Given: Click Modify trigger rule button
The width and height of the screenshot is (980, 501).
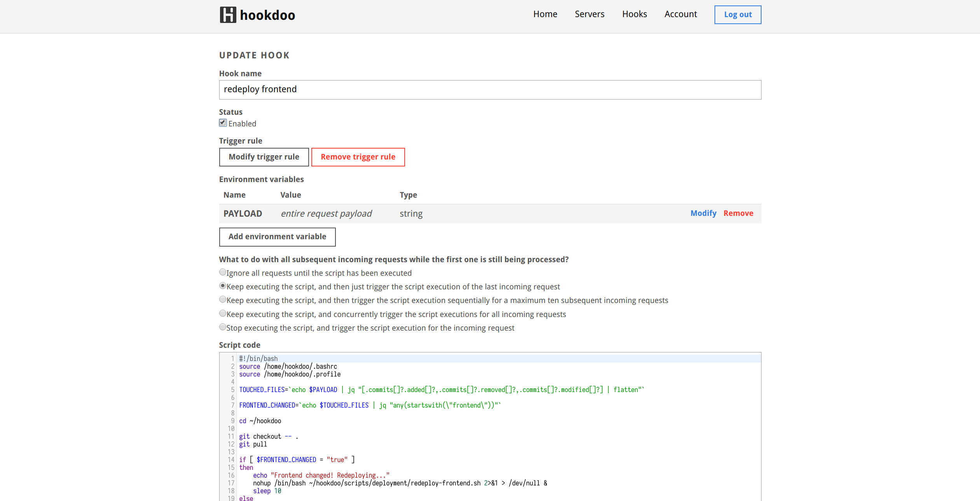Looking at the screenshot, I should 264,157.
